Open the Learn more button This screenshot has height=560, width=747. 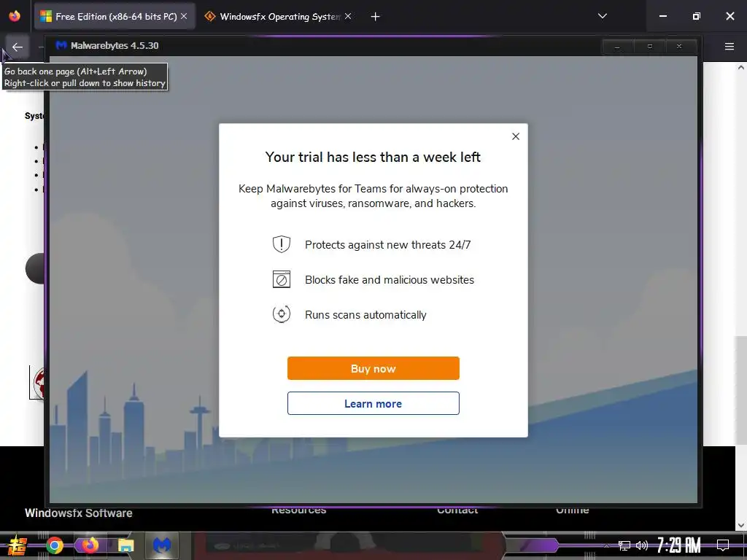pyautogui.click(x=373, y=403)
